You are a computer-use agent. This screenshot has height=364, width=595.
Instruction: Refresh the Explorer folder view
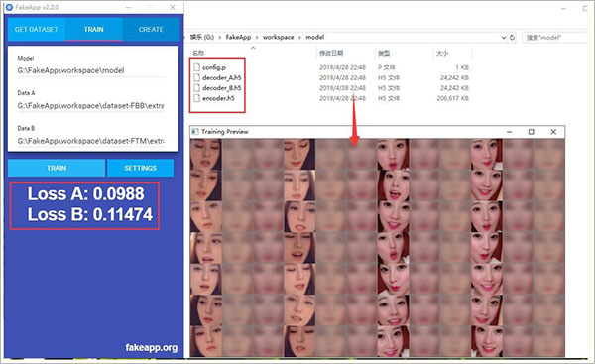[x=512, y=38]
